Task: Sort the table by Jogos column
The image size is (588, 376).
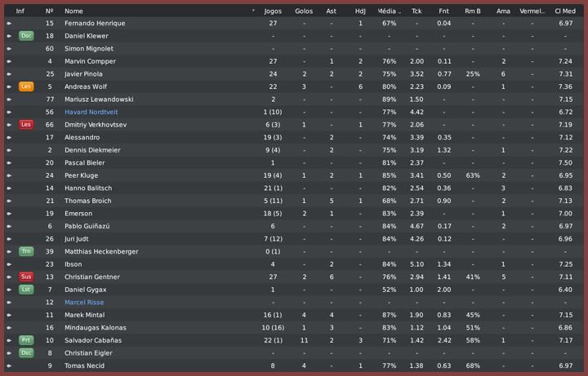Action: click(274, 11)
